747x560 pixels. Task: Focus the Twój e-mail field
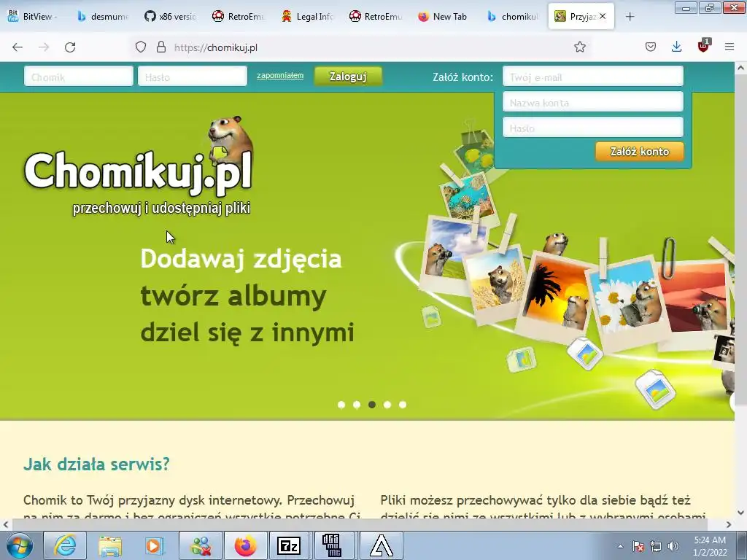[x=593, y=77]
